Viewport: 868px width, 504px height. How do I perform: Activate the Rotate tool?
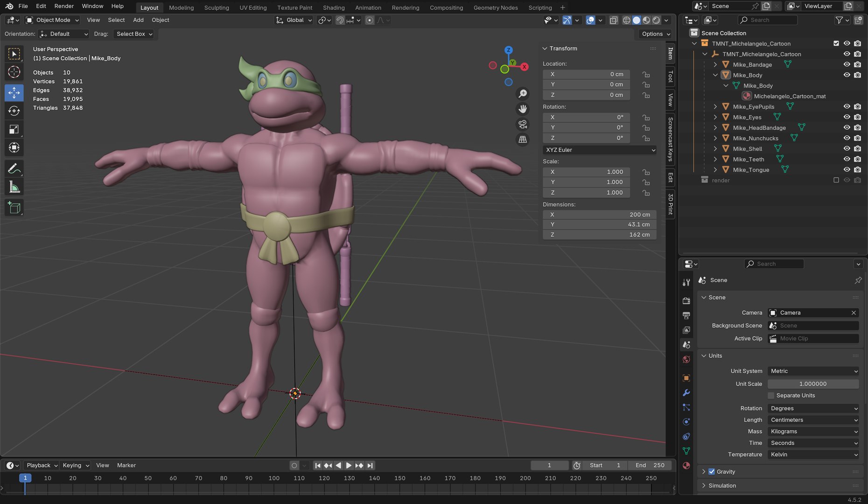point(14,111)
